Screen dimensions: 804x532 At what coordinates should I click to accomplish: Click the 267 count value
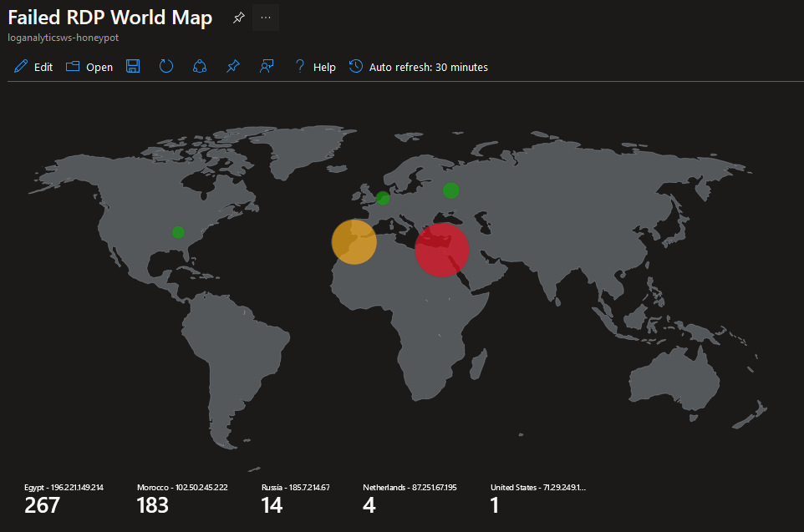pos(42,506)
